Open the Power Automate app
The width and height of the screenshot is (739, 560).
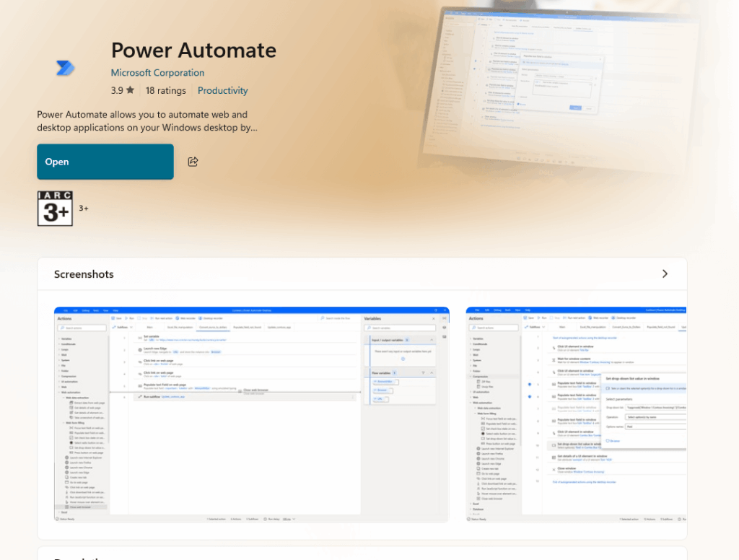click(105, 162)
